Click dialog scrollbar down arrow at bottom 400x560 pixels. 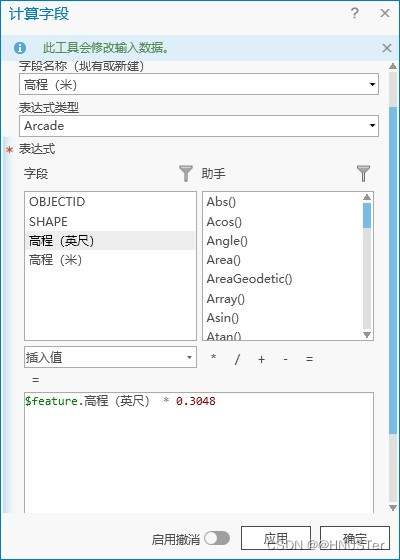point(393,508)
